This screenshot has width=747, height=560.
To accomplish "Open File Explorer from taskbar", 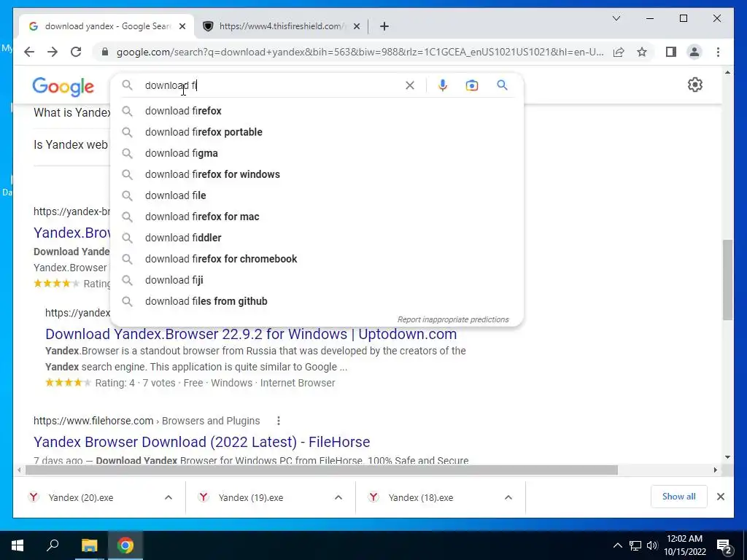I will point(89,545).
